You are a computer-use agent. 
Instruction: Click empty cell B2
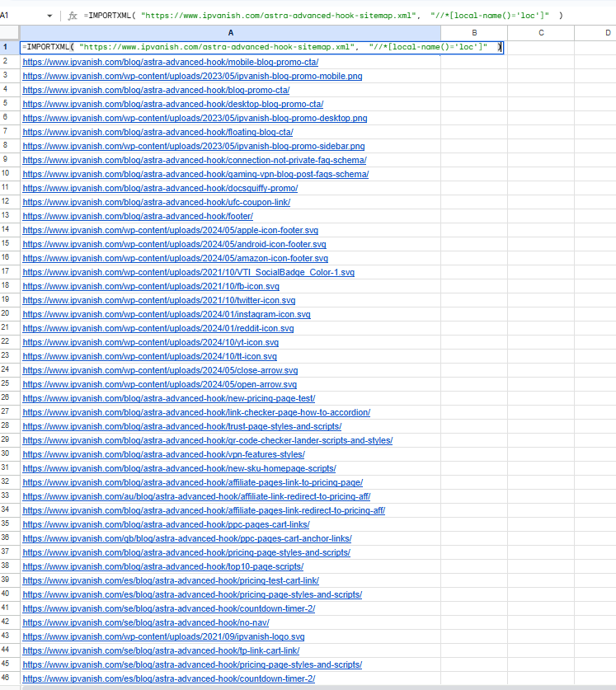click(474, 62)
